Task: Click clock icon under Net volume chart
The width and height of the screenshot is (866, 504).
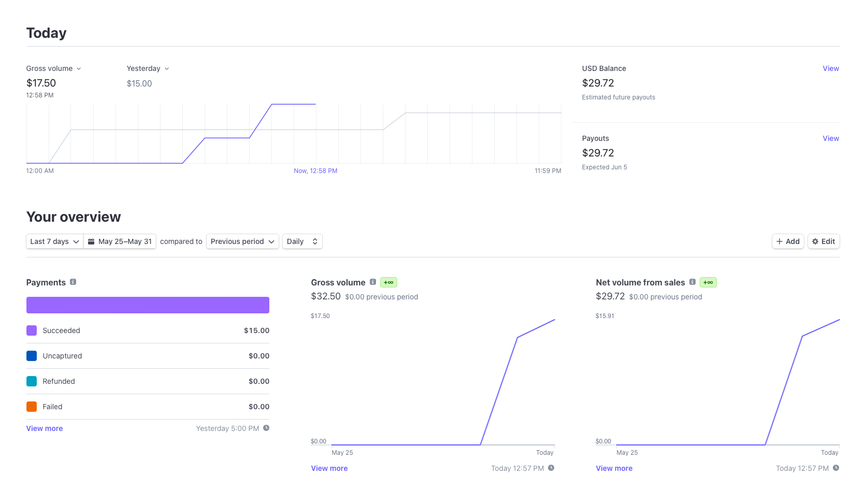Action: 836,468
